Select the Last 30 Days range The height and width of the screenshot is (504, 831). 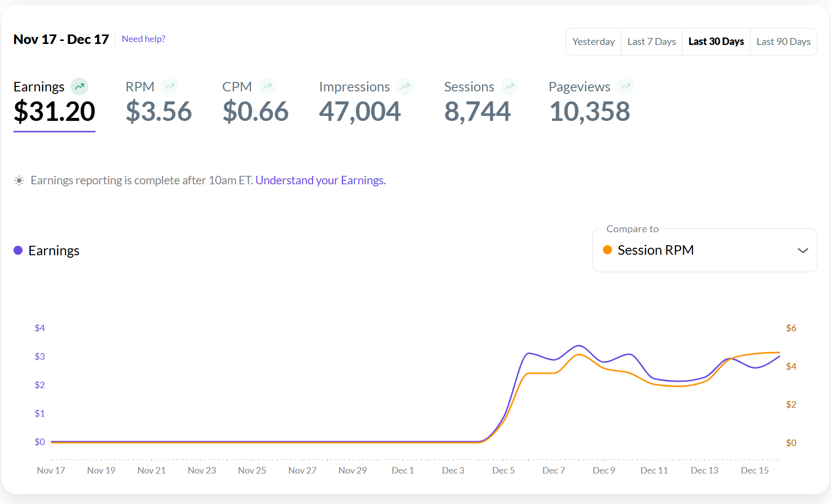click(x=715, y=41)
